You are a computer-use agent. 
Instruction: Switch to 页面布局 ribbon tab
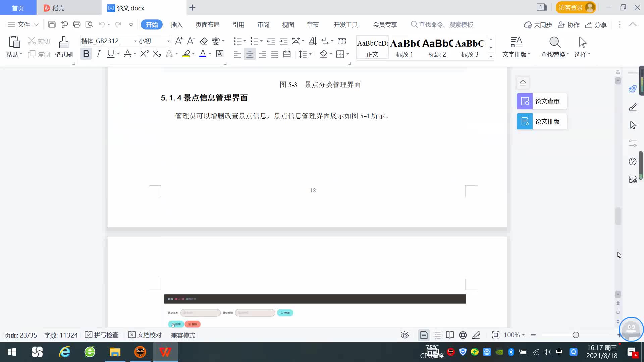click(207, 24)
